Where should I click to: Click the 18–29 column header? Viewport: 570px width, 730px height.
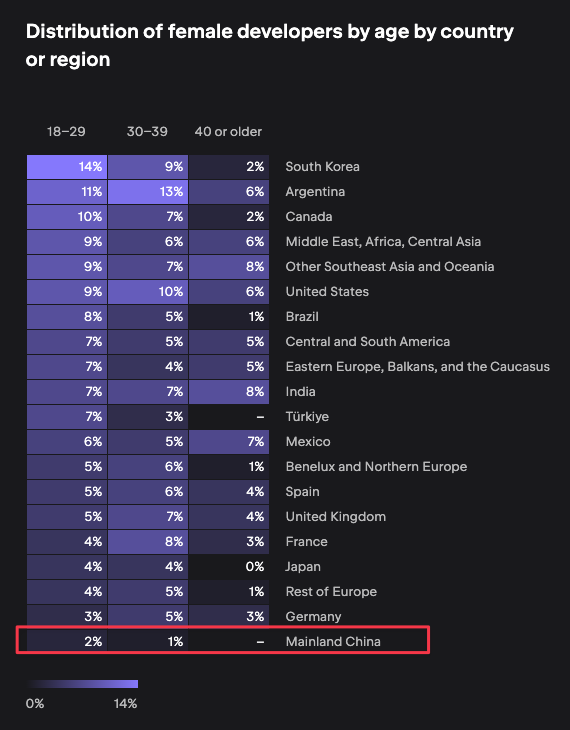[66, 132]
